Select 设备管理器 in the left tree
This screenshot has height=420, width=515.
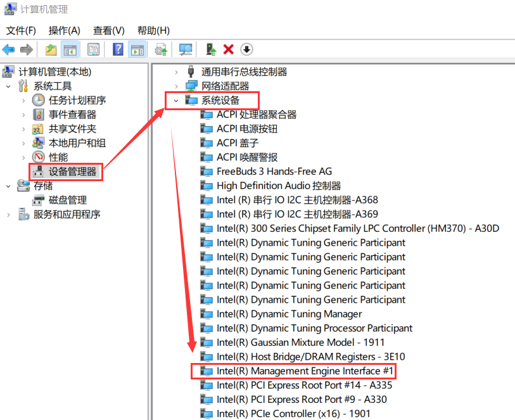[73, 172]
